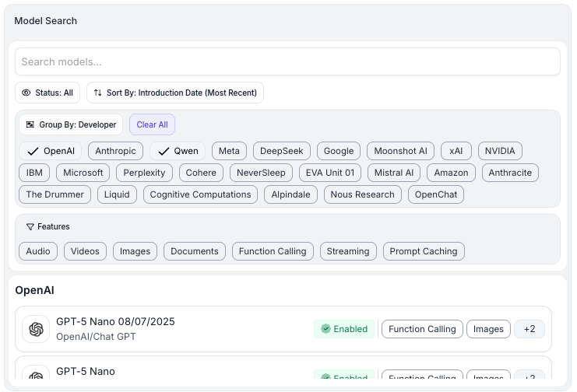The height and width of the screenshot is (392, 577).
Task: Click Clear All filters button
Action: pyautogui.click(x=152, y=124)
